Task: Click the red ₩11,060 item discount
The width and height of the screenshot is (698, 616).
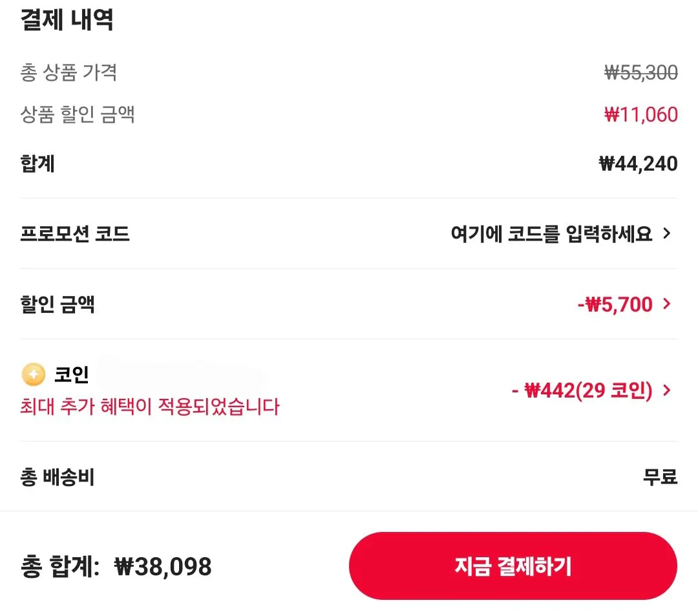Action: click(640, 115)
